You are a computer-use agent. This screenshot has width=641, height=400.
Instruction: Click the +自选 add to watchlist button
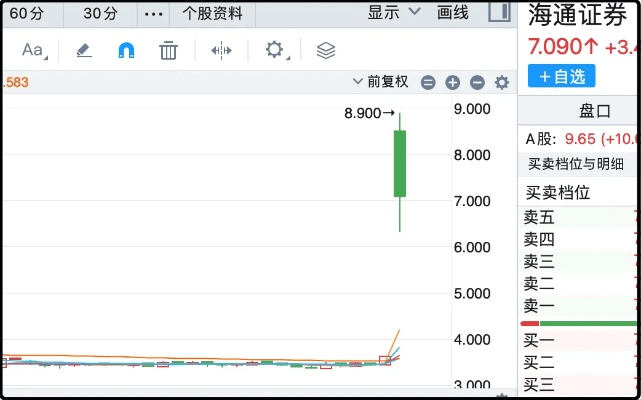[x=561, y=76]
